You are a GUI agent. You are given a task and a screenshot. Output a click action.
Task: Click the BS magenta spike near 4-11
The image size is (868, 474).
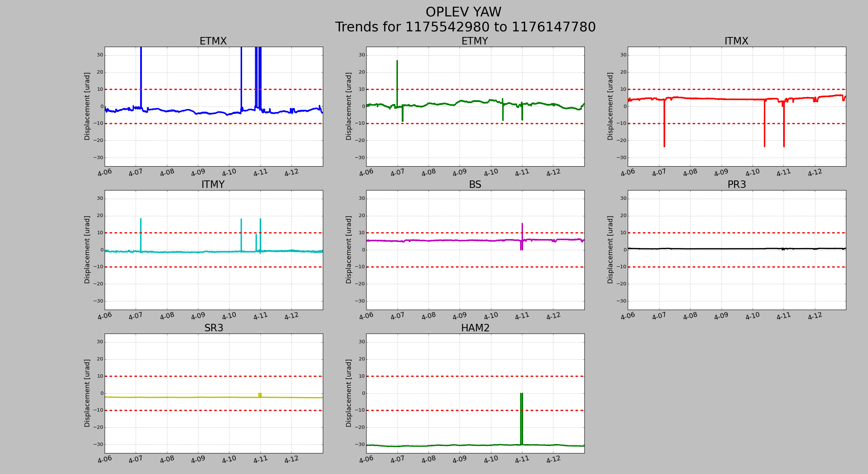point(522,236)
